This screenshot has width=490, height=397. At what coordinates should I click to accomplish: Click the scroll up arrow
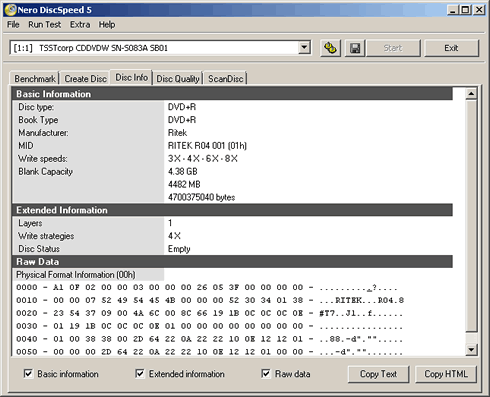tap(471, 94)
